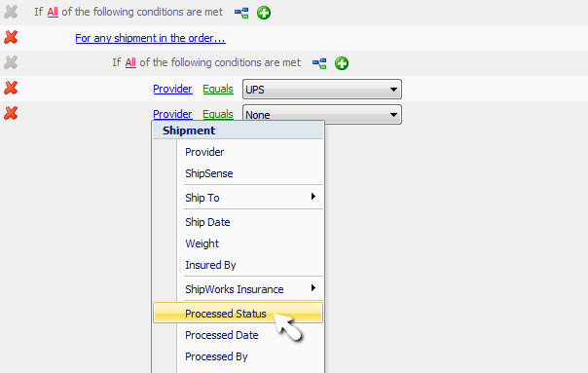Choose Provider from the Shipment menu
Image resolution: width=588 pixels, height=373 pixels.
click(239, 152)
